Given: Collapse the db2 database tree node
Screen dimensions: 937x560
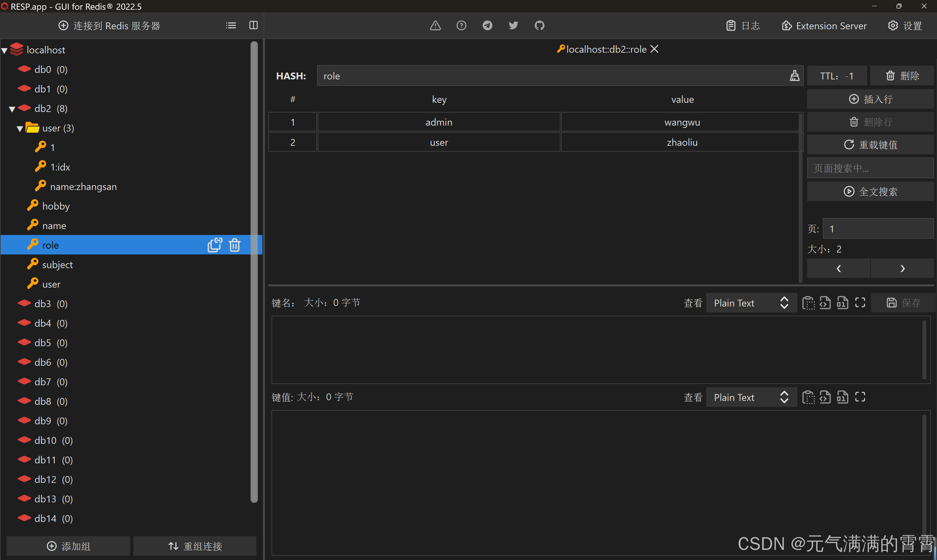Looking at the screenshot, I should pyautogui.click(x=12, y=109).
